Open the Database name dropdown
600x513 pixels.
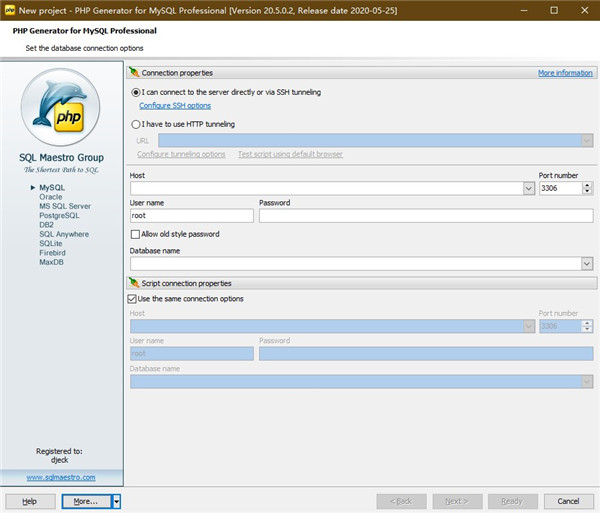tap(587, 264)
